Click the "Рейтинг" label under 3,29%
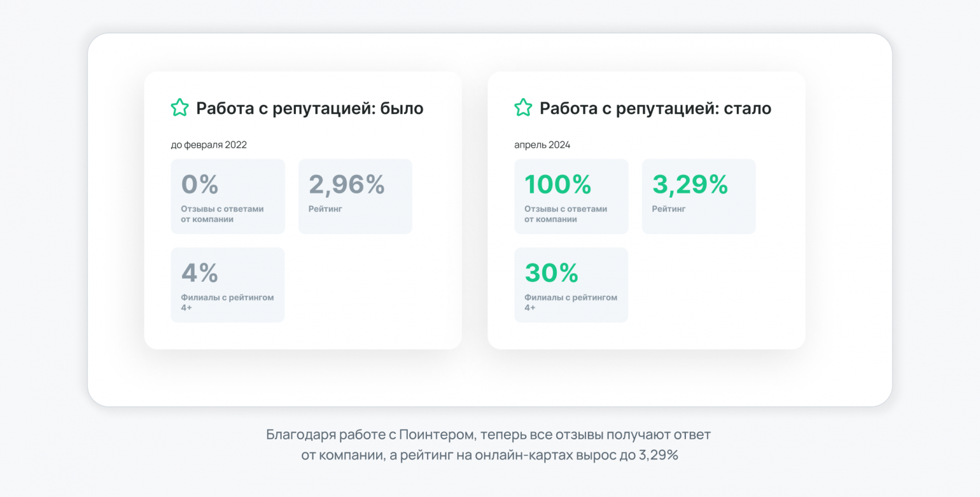 (669, 209)
